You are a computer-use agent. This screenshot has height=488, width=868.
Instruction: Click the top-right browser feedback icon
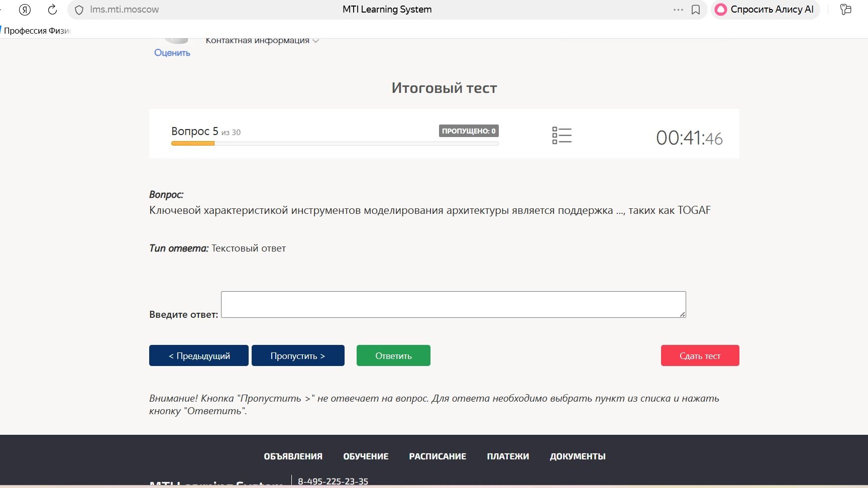[846, 10]
